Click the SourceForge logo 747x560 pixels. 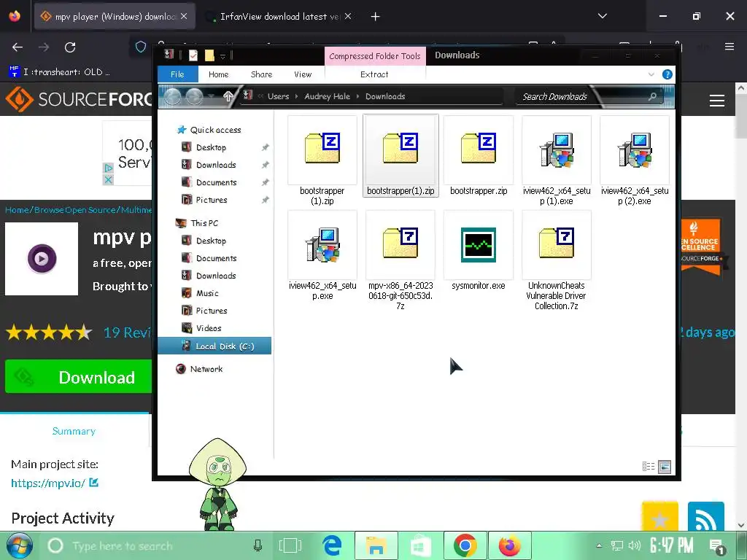coord(79,99)
